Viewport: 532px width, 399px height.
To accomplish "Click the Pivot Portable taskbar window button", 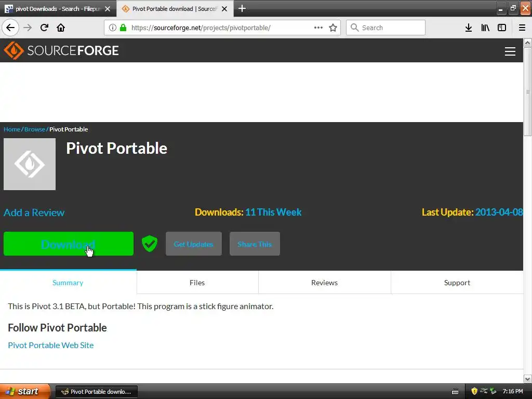I will point(96,392).
